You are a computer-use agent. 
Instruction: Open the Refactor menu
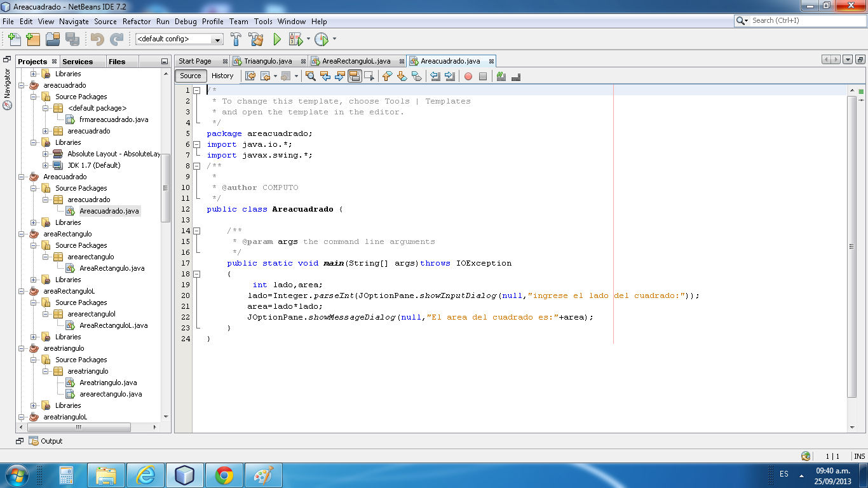click(x=136, y=21)
